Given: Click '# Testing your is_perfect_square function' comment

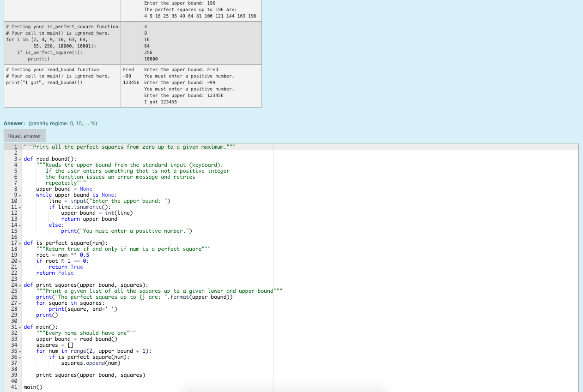Looking at the screenshot, I should point(62,27).
